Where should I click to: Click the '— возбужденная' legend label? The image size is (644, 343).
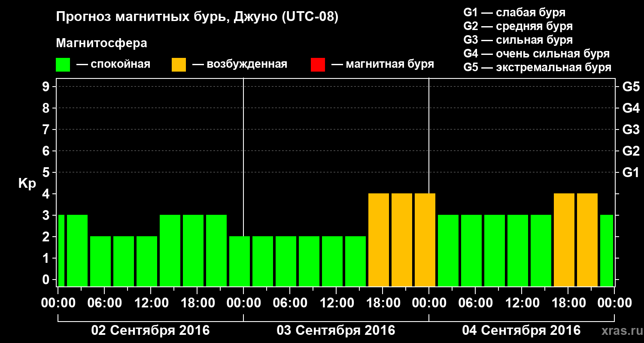point(240,64)
